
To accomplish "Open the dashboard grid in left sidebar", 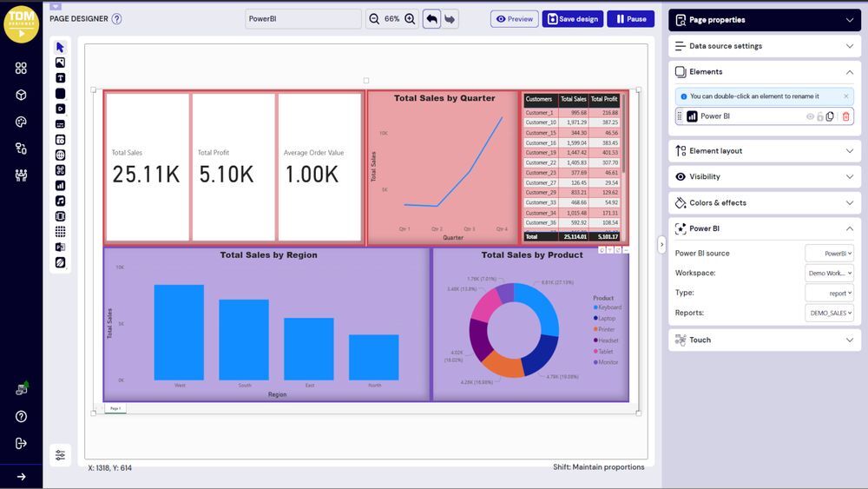I will coord(21,68).
